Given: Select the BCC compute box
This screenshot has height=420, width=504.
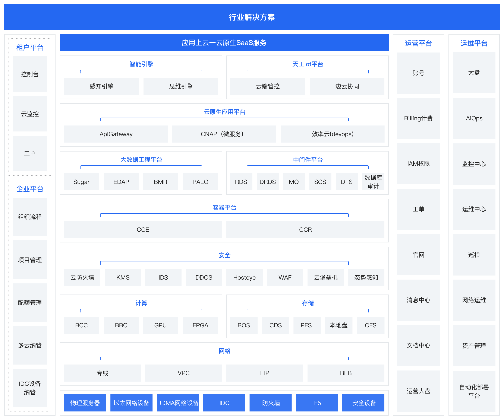Looking at the screenshot, I should click(82, 325).
